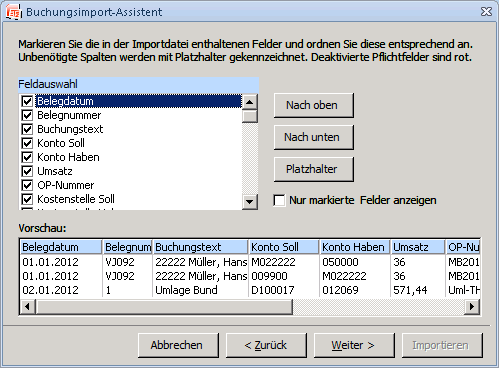Click the 009900 Konto Soll cell
This screenshot has height=368, width=499.
click(269, 276)
